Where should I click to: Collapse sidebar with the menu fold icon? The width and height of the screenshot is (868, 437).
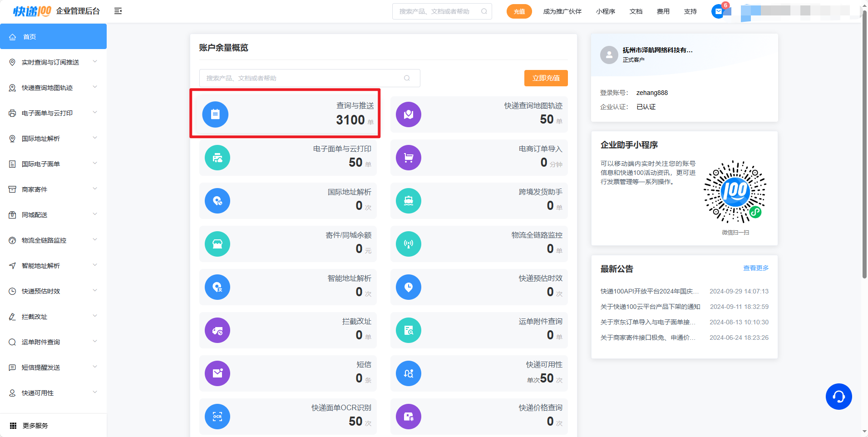118,11
